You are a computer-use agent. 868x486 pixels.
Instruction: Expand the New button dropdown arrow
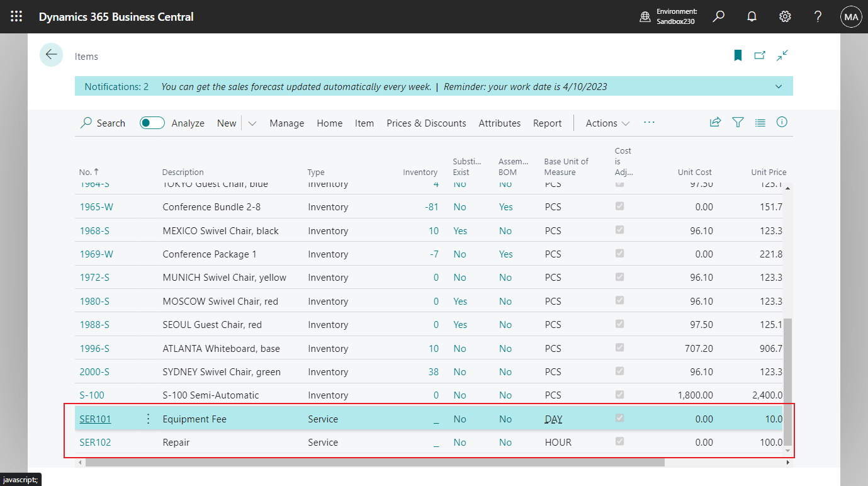[x=252, y=123]
